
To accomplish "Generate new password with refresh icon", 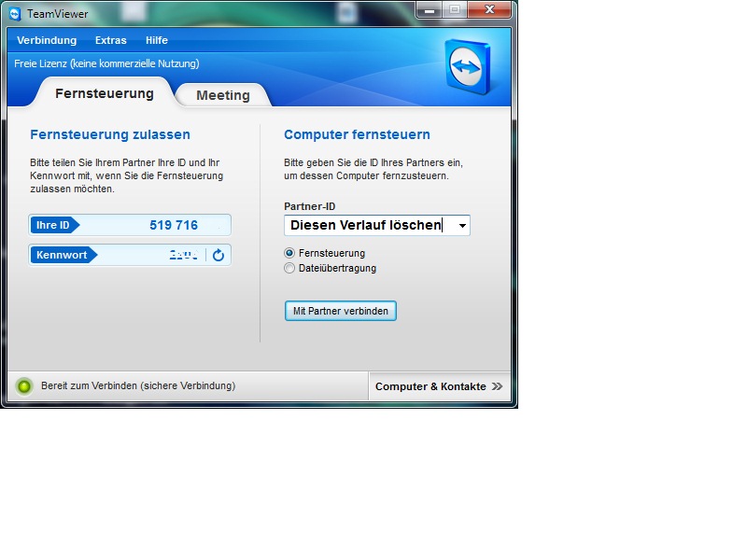I will point(218,255).
